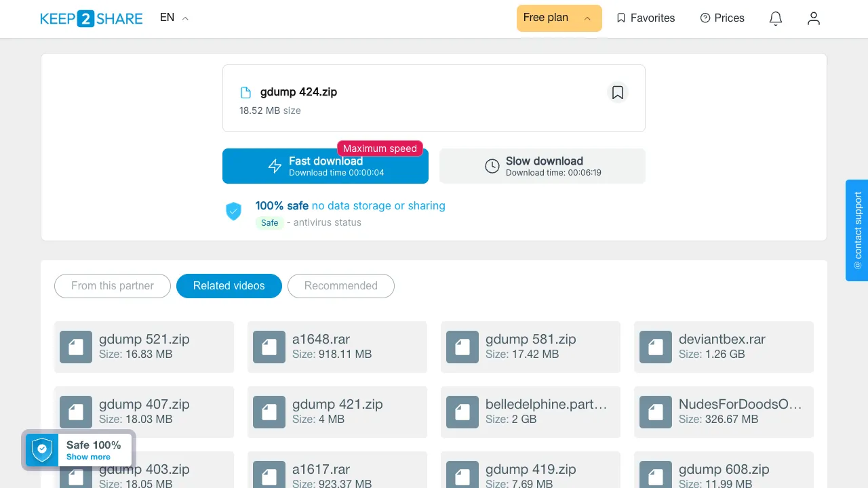Click the file icon for gdump 608.zip
868x488 pixels.
[x=656, y=474]
